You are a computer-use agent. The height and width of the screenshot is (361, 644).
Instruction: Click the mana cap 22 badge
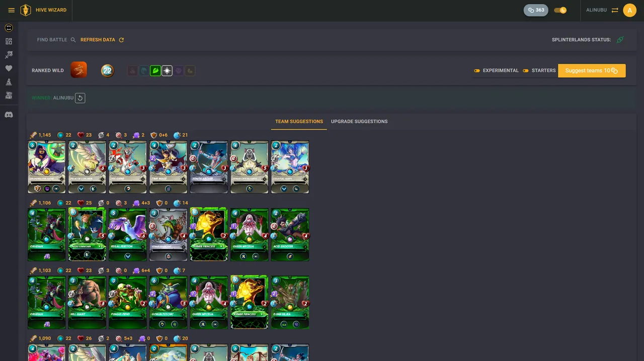[107, 70]
